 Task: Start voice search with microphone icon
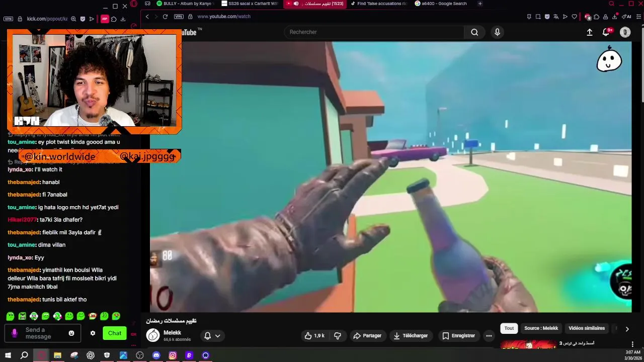click(497, 32)
